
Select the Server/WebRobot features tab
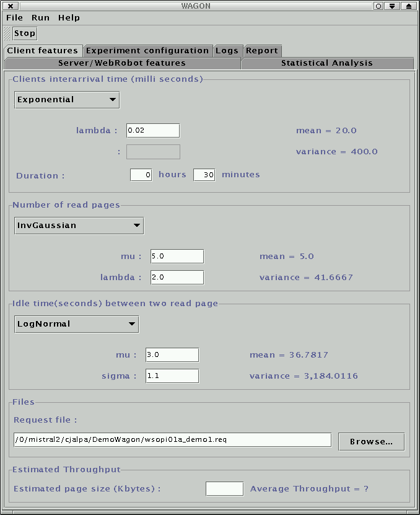[x=122, y=63]
